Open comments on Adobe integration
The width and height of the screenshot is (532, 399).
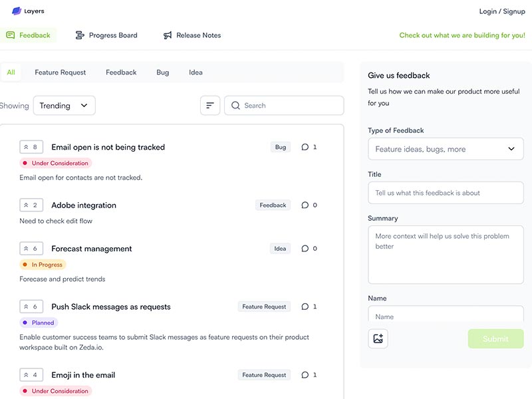coord(309,205)
